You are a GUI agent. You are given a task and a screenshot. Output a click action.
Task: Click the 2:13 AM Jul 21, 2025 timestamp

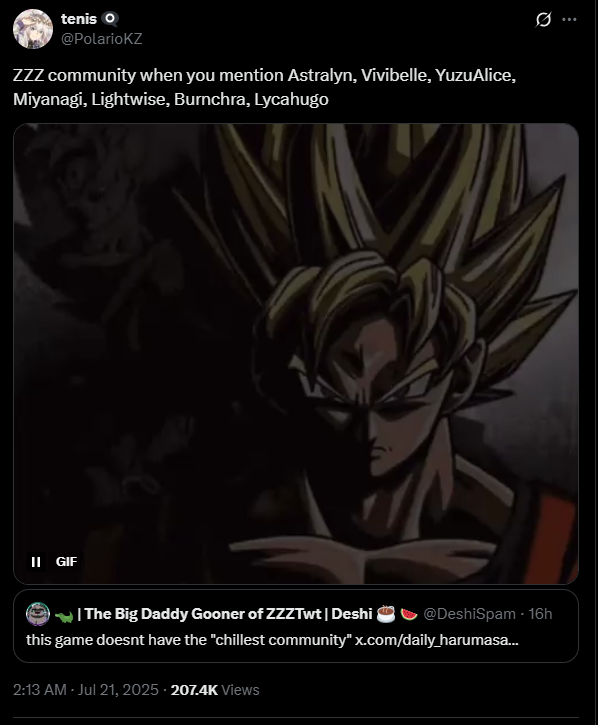86,690
